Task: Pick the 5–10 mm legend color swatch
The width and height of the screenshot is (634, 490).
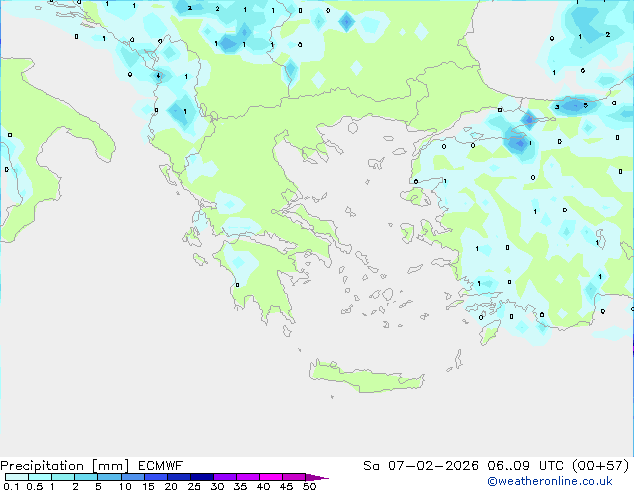Action: (x=109, y=477)
